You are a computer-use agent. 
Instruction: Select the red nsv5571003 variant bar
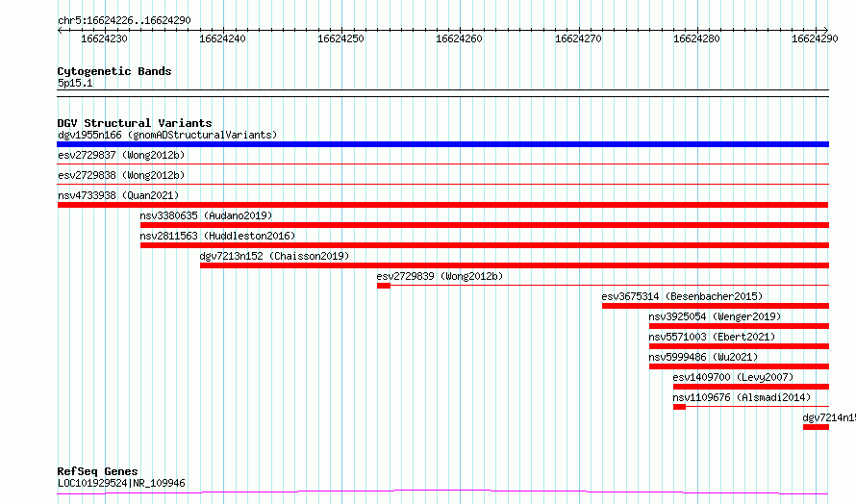coord(740,346)
